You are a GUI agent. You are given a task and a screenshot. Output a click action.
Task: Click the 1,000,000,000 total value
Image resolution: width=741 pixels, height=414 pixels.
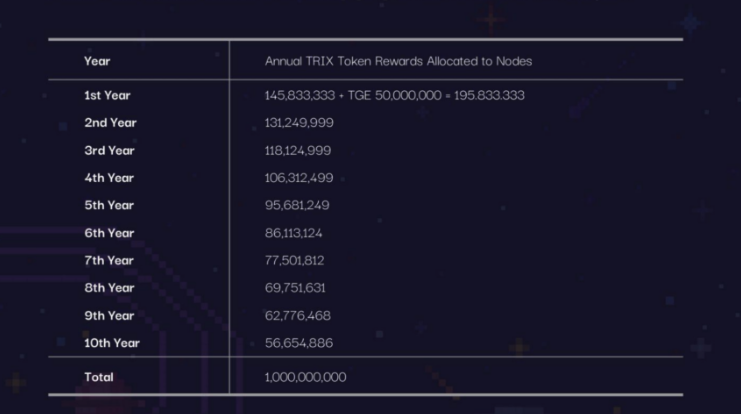(305, 377)
